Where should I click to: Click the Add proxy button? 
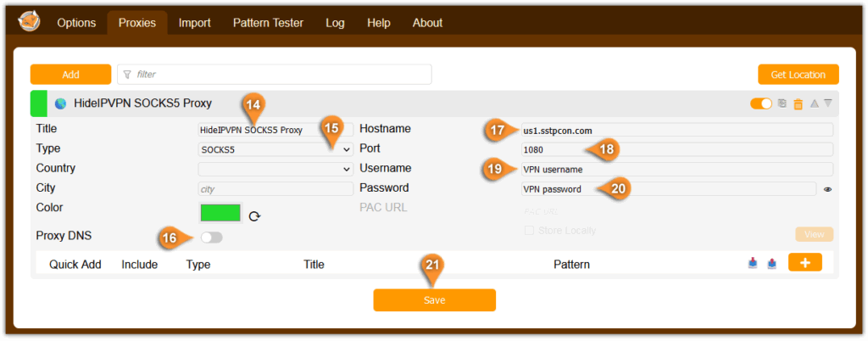tap(71, 74)
